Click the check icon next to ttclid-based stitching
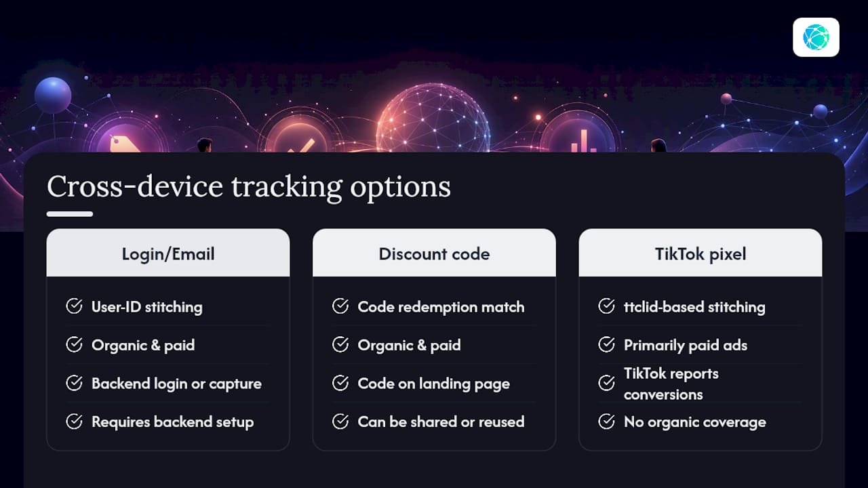This screenshot has width=868, height=488. [x=606, y=306]
